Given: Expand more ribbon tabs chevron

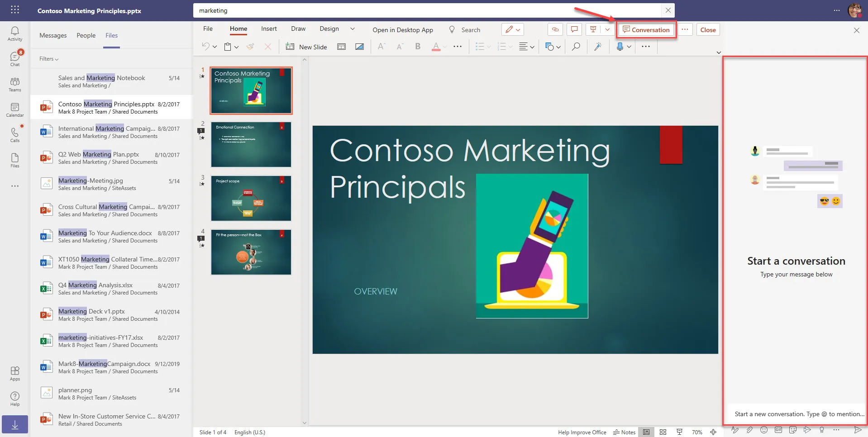Looking at the screenshot, I should coord(353,29).
